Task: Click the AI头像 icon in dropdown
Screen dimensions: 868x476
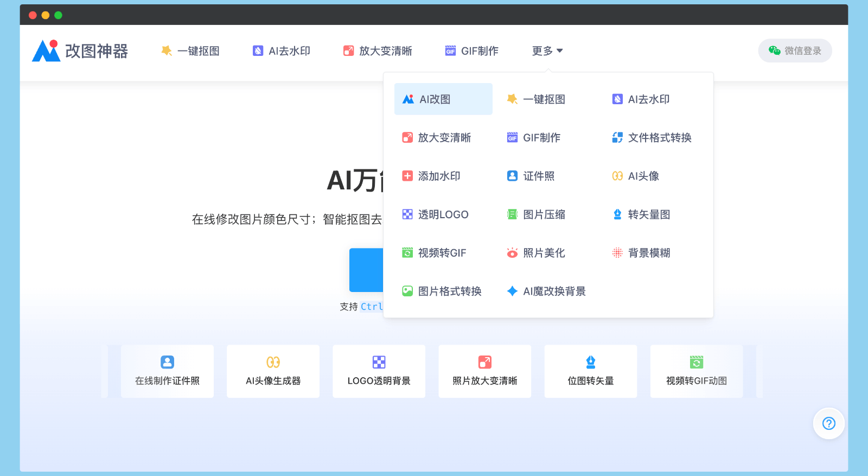Action: [617, 176]
